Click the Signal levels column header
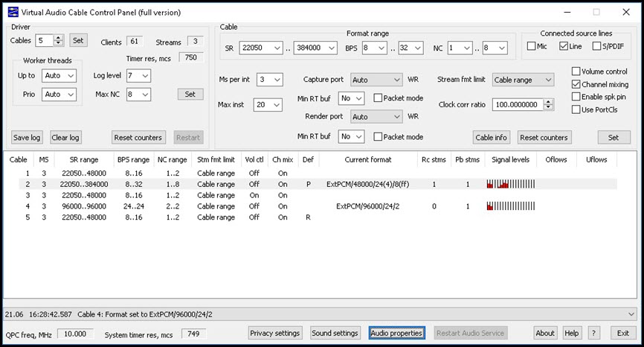 [x=511, y=159]
